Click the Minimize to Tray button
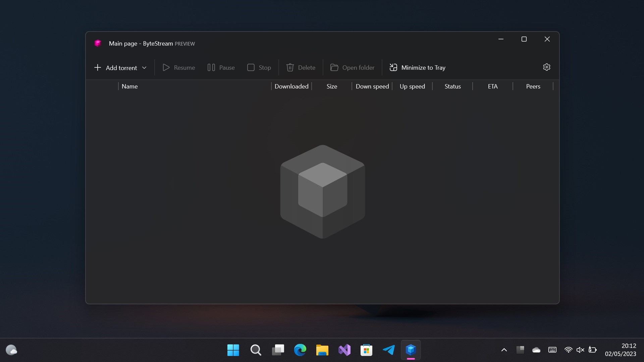Viewport: 644px width, 362px height. (x=417, y=68)
